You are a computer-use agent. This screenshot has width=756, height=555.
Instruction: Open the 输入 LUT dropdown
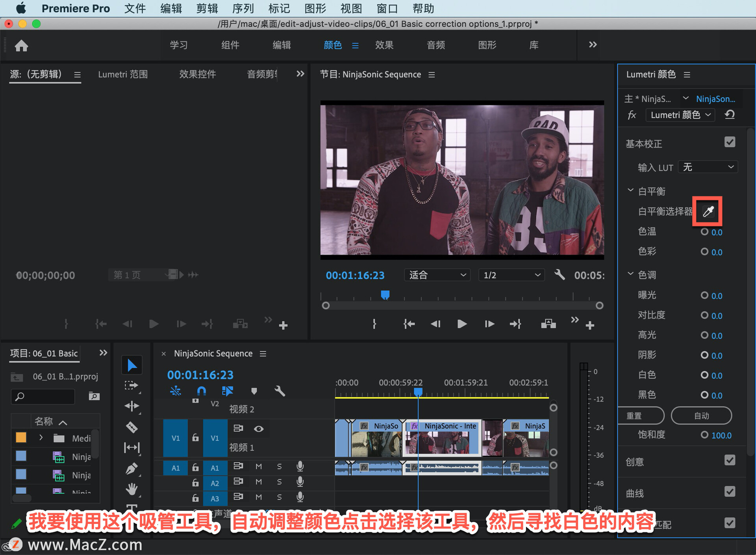click(x=708, y=167)
